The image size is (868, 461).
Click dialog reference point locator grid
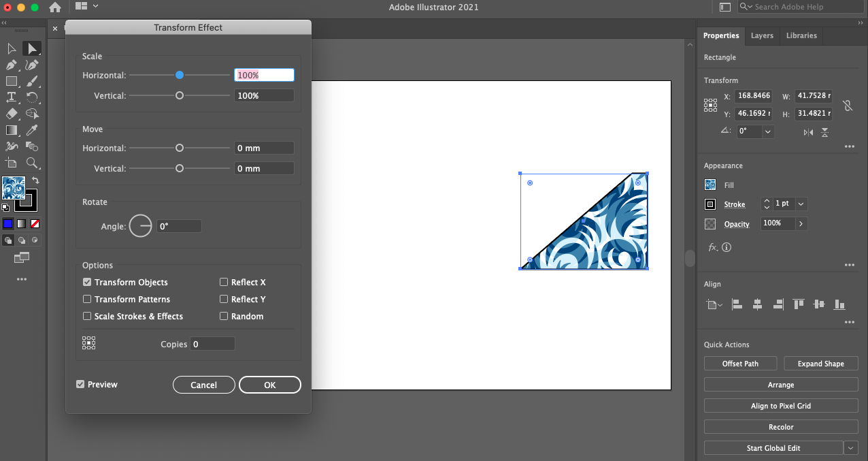[88, 343]
